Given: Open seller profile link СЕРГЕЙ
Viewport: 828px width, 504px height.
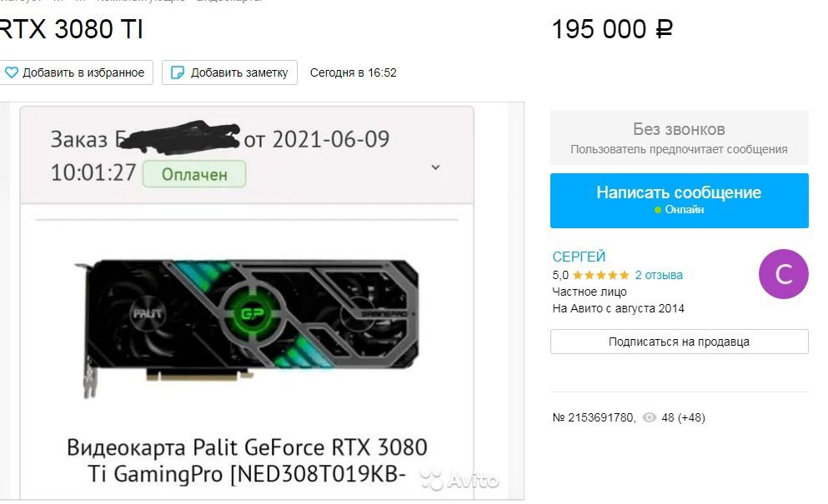Looking at the screenshot, I should coord(579,257).
